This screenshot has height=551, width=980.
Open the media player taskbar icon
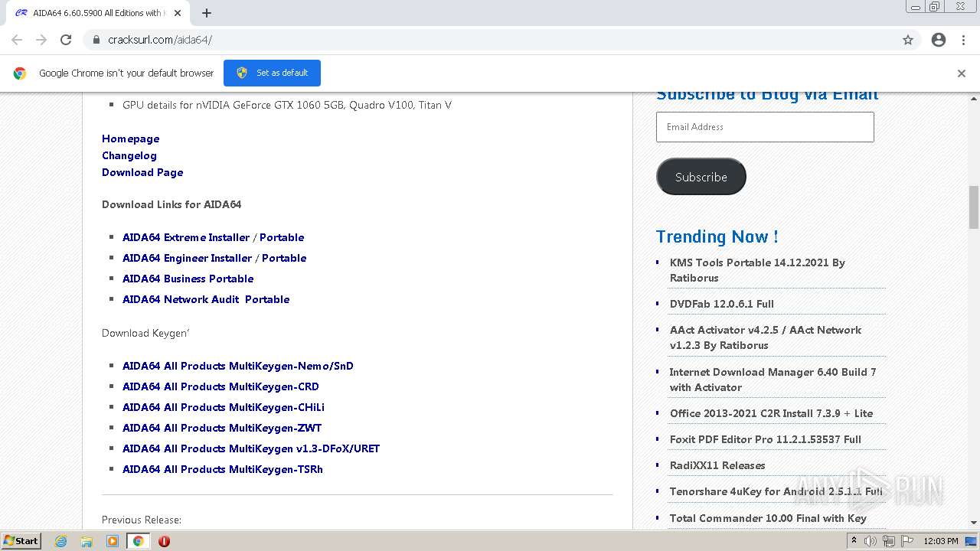click(113, 541)
